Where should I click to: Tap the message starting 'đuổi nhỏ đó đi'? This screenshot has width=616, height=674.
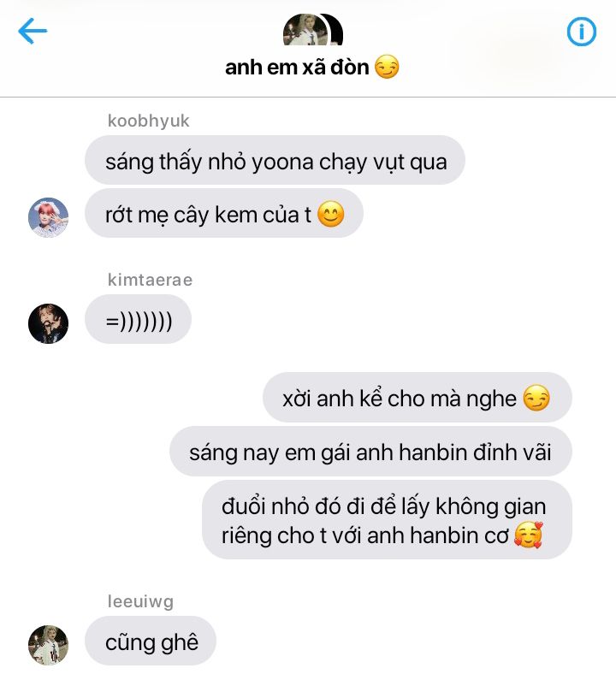[387, 520]
